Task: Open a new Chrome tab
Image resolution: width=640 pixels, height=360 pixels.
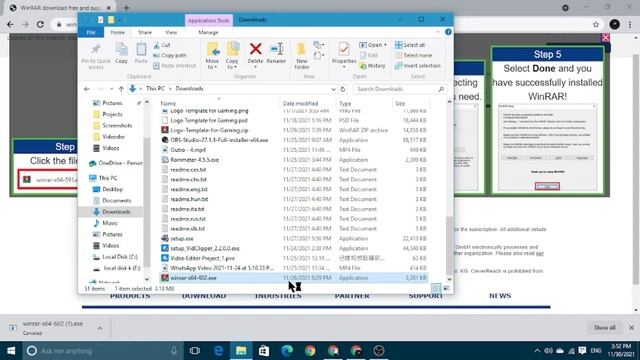Action: coord(127,8)
